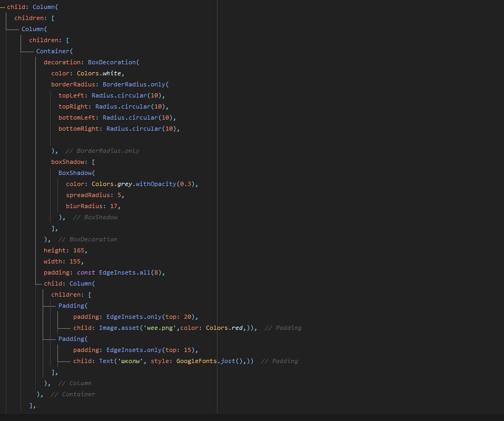Image resolution: width=504 pixels, height=421 pixels.
Task: Click 'EdgeInsets.all(8)' padding value
Action: [130, 272]
